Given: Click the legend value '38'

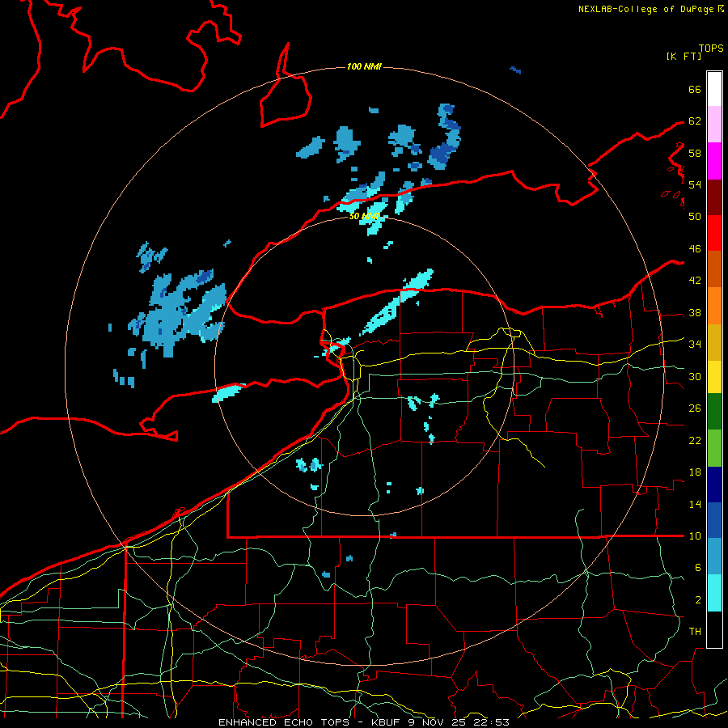Looking at the screenshot, I should pos(695,312).
